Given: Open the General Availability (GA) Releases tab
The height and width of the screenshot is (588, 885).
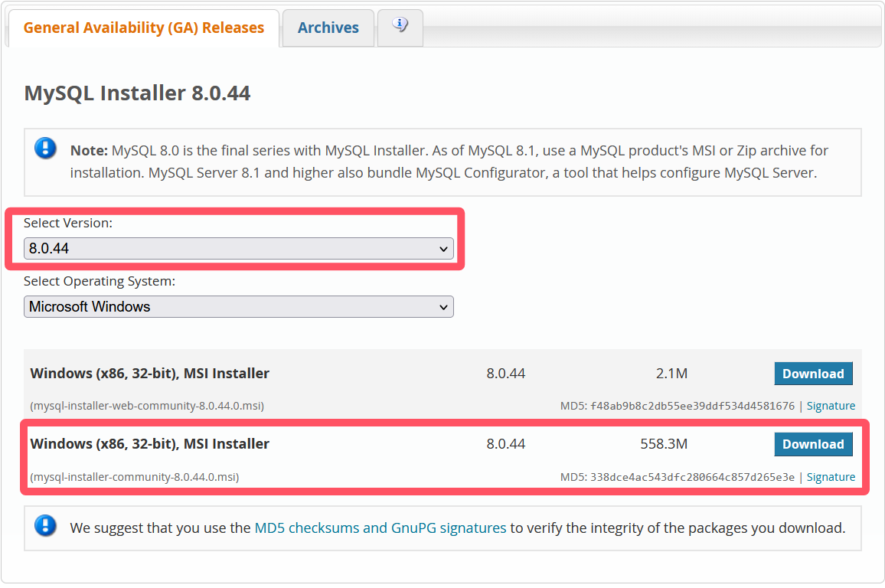Looking at the screenshot, I should (x=143, y=28).
